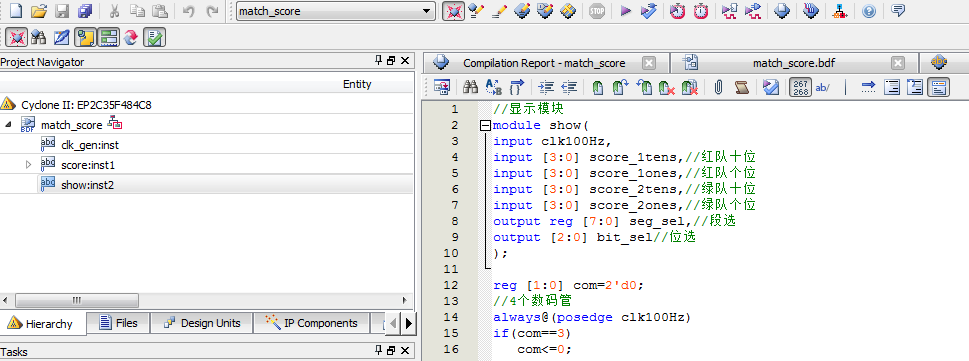Clear all bookmarks in editor
Screen dimensions: 969x361
[x=690, y=88]
